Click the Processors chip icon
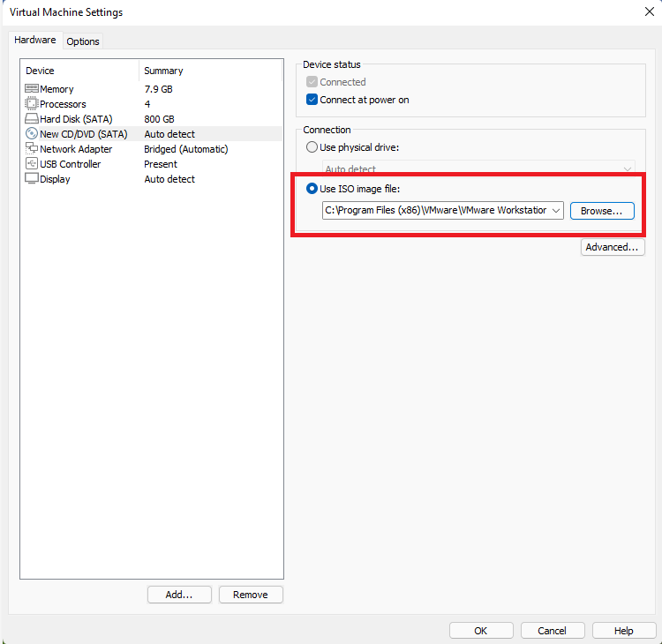This screenshot has width=662, height=644. [32, 104]
